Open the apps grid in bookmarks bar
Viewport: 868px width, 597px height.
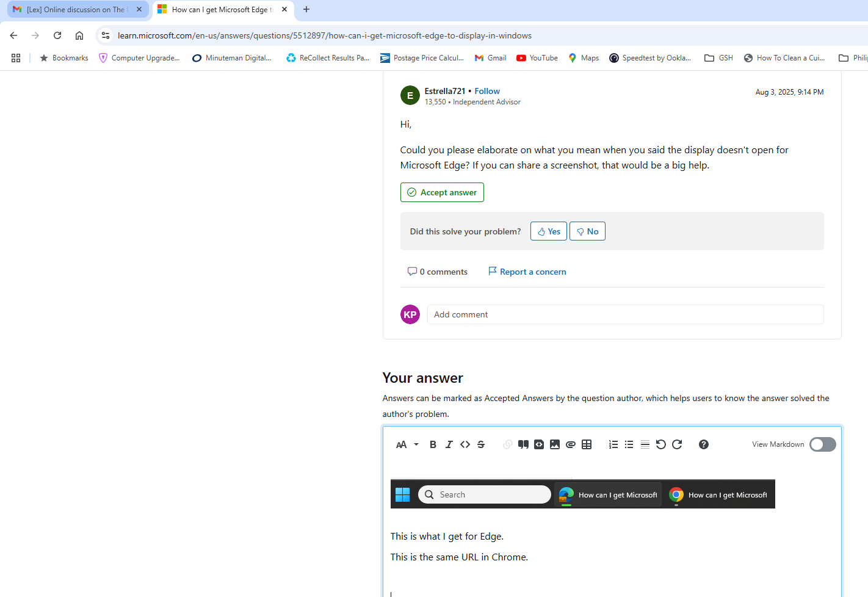(x=16, y=58)
